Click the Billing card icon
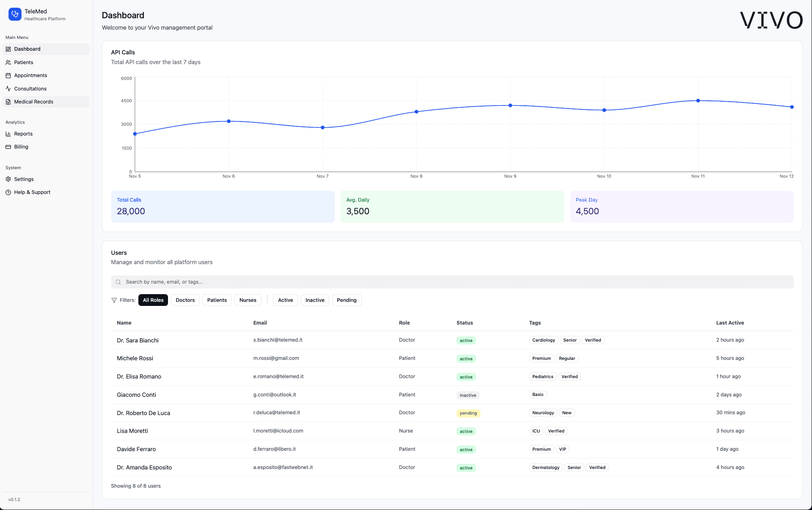 pos(9,146)
